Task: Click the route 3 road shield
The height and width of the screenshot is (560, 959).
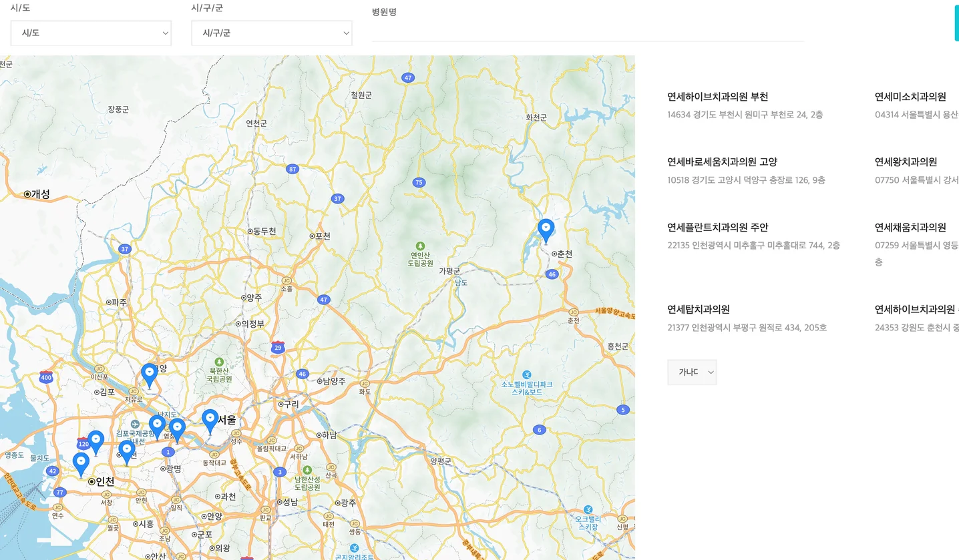Action: [279, 472]
